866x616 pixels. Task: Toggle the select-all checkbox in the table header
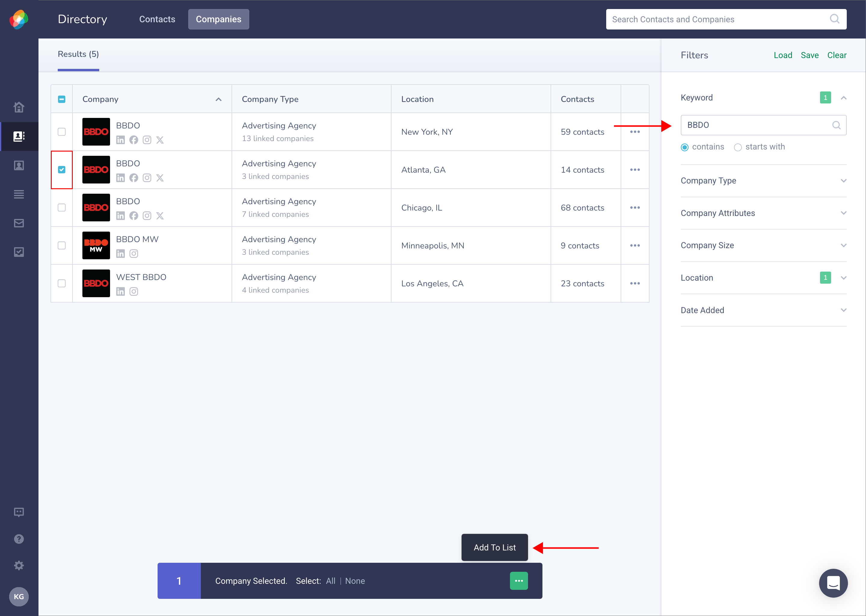point(61,99)
